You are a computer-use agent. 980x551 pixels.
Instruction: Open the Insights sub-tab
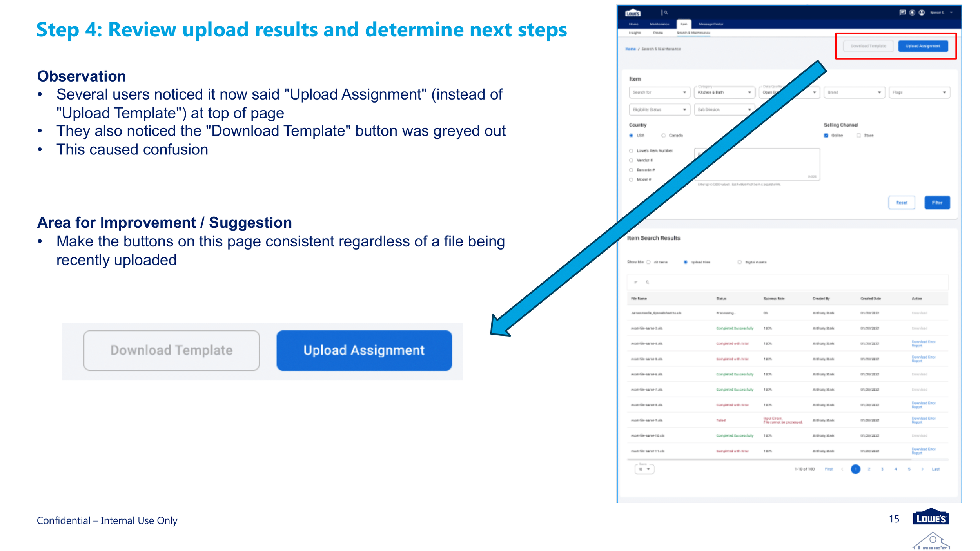pyautogui.click(x=635, y=33)
